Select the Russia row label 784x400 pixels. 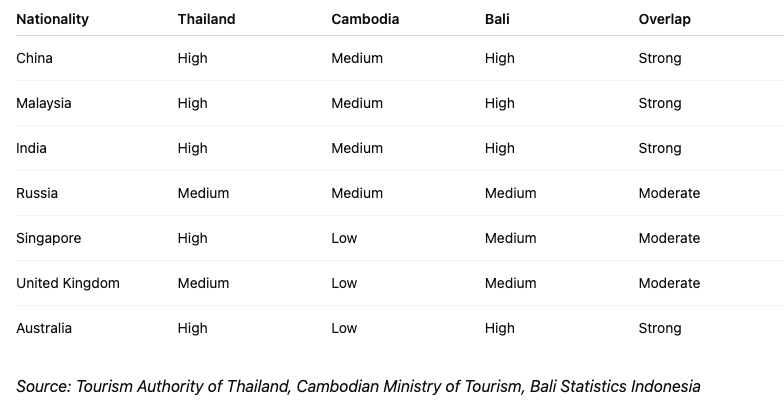pos(36,193)
